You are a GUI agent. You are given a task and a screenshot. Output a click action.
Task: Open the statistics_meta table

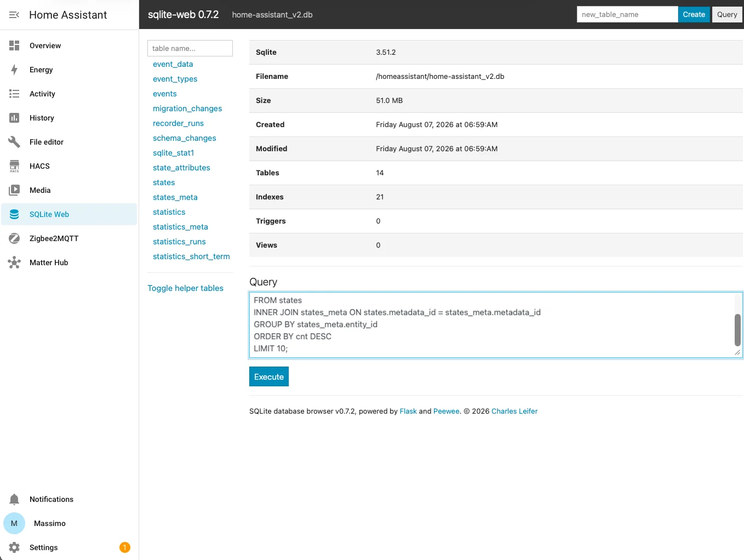180,227
